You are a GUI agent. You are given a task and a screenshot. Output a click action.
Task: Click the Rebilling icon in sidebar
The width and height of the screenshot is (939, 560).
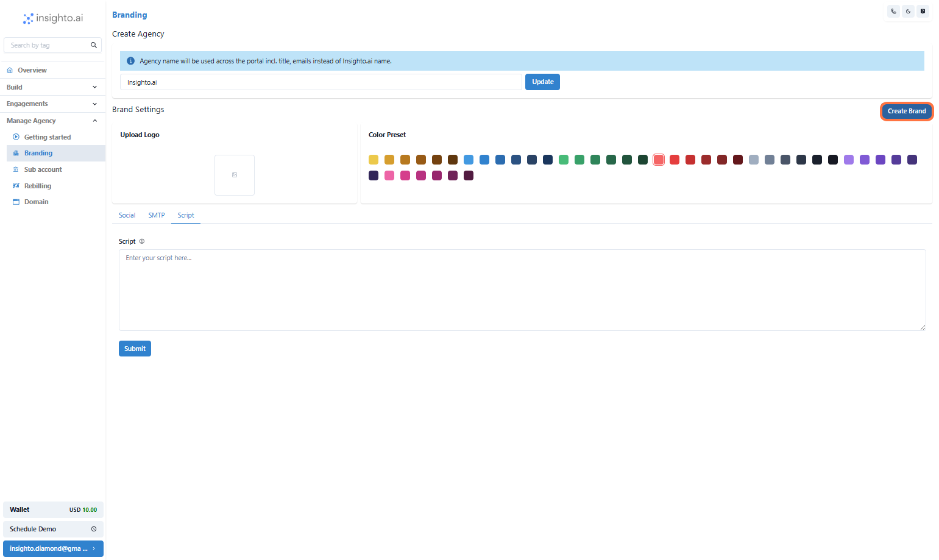[16, 186]
